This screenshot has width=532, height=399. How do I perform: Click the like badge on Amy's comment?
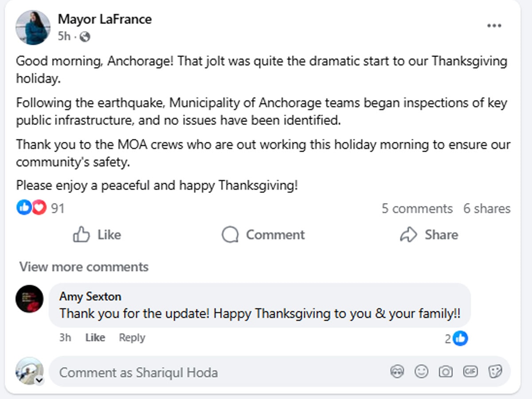click(461, 339)
